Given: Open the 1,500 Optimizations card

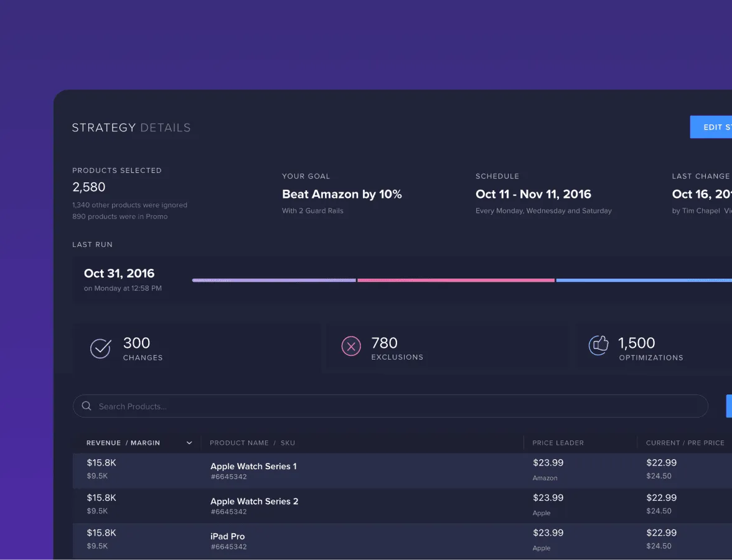Looking at the screenshot, I should (x=654, y=348).
